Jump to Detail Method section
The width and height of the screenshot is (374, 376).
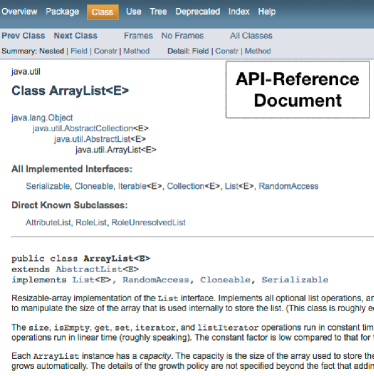258,51
